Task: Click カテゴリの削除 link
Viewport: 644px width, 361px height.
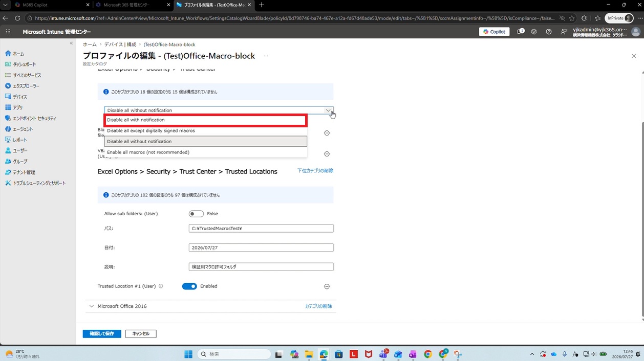Action: pyautogui.click(x=318, y=306)
